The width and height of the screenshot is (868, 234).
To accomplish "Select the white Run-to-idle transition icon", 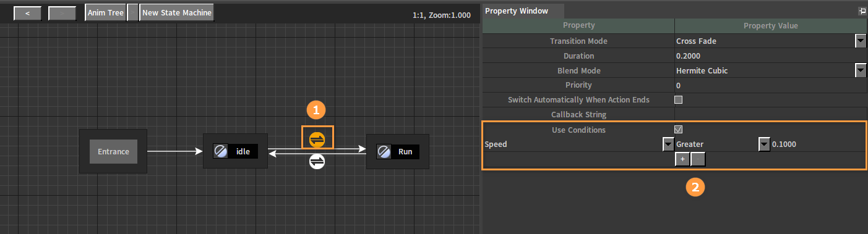I will pyautogui.click(x=317, y=161).
